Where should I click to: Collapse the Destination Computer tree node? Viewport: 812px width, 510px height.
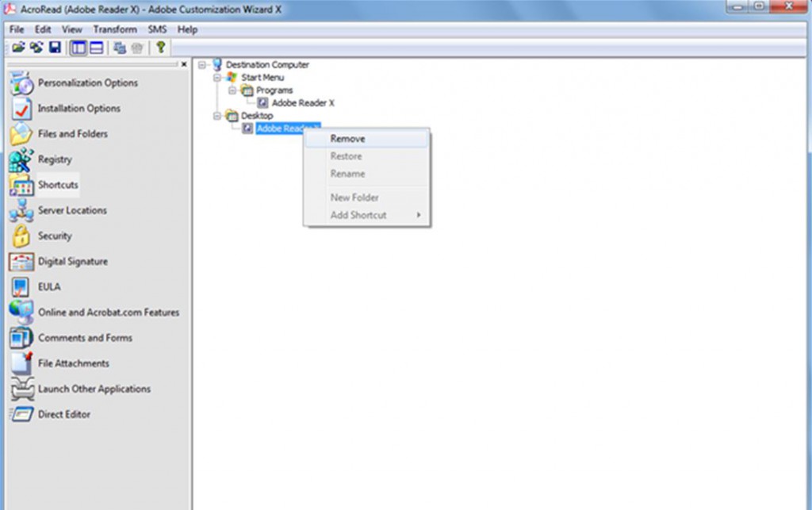click(202, 65)
